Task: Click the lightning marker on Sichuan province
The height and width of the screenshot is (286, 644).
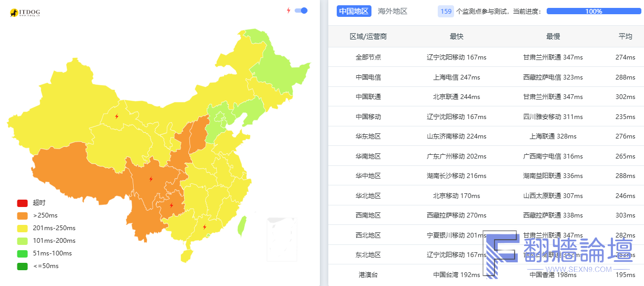Action: click(151, 179)
